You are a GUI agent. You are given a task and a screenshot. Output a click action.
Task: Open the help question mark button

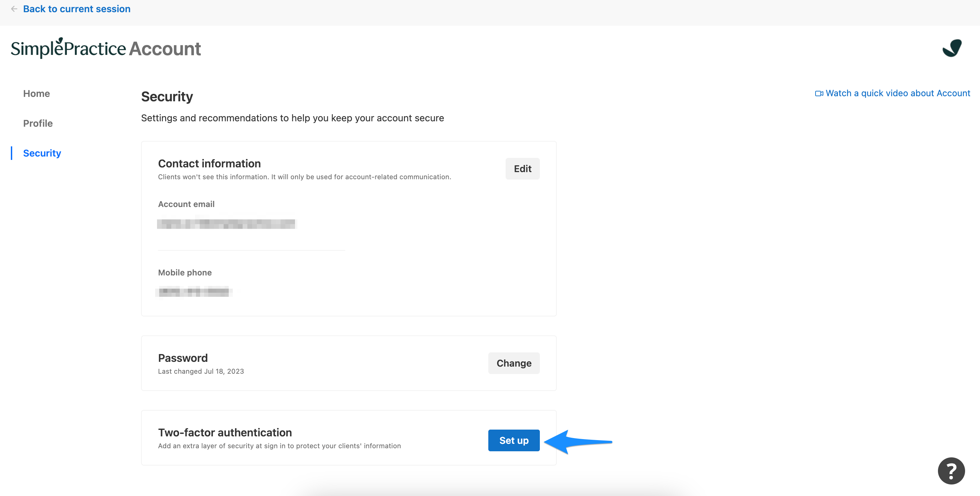(x=951, y=471)
